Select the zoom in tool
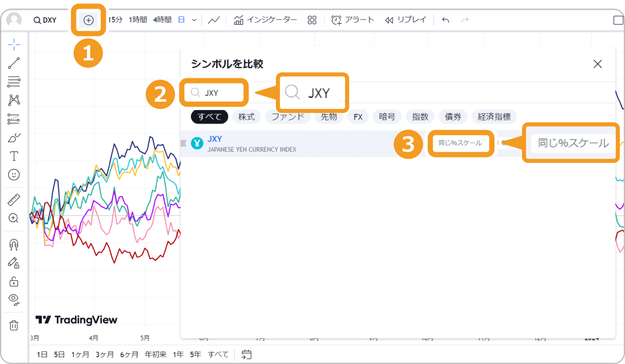The width and height of the screenshot is (625, 364). (x=14, y=218)
